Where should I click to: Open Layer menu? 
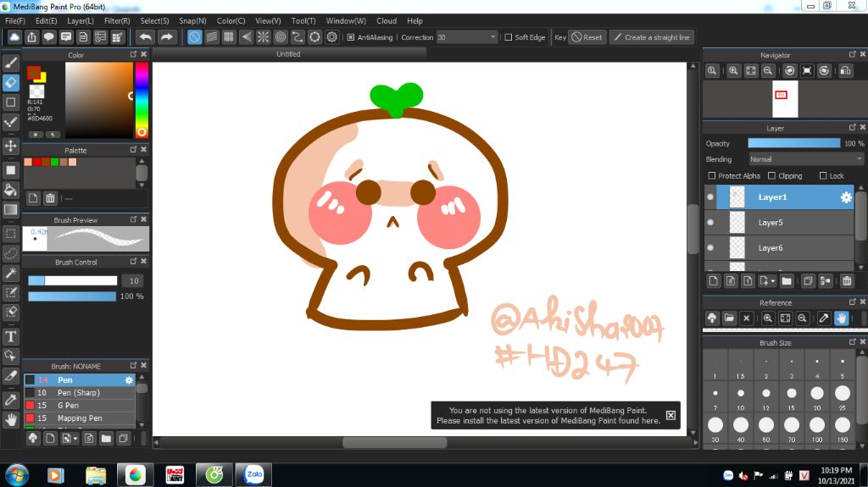(x=81, y=21)
